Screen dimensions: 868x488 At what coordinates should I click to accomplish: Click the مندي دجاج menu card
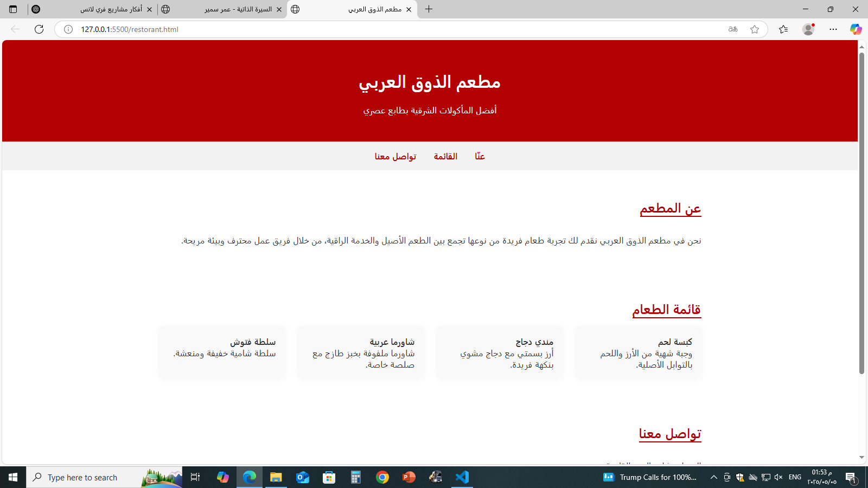(499, 353)
